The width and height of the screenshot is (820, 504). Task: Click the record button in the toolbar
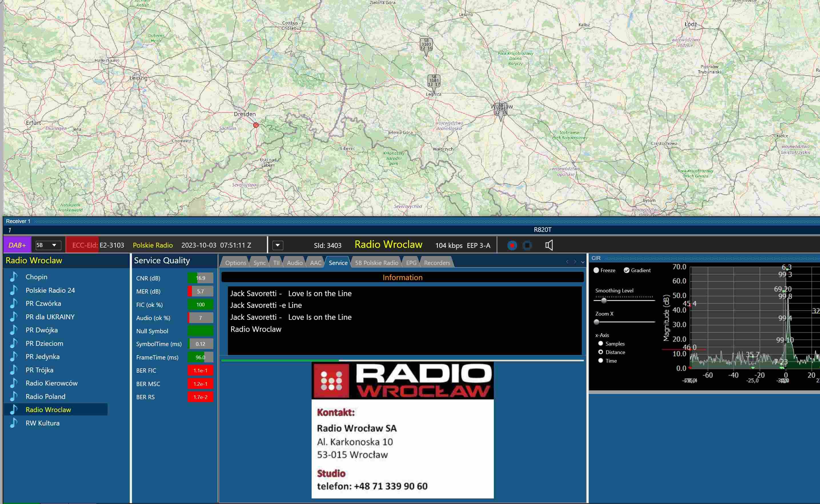[x=512, y=246]
